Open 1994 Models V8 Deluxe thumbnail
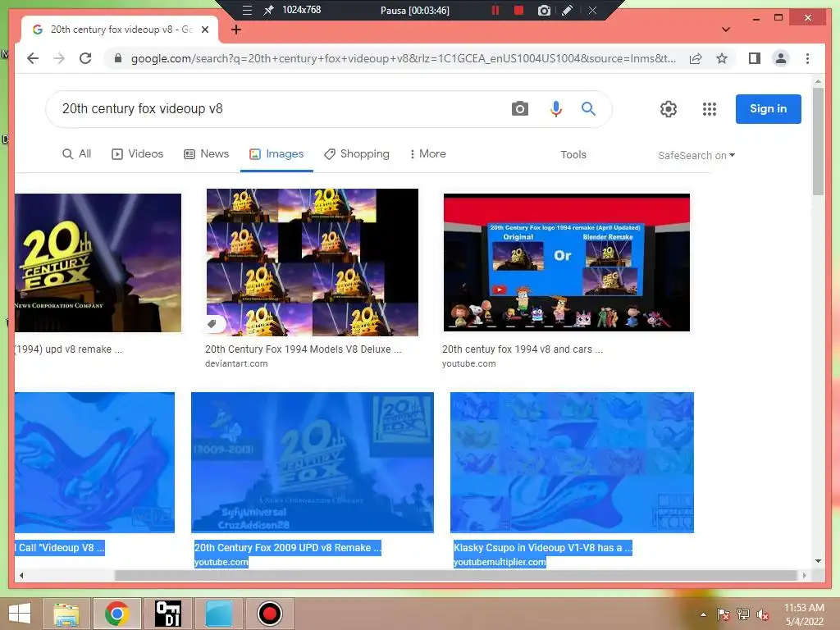Viewport: 840px width, 630px height. (x=313, y=262)
